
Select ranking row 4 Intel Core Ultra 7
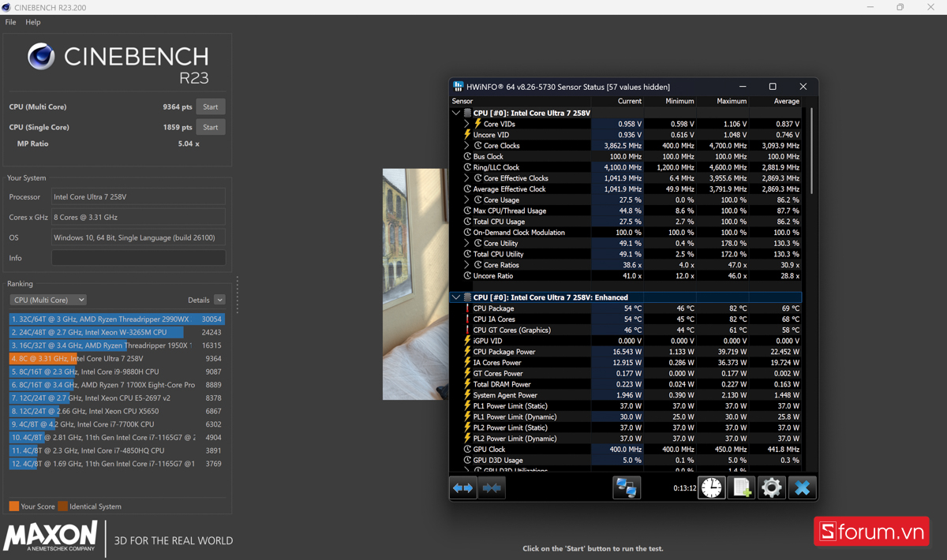(x=117, y=359)
